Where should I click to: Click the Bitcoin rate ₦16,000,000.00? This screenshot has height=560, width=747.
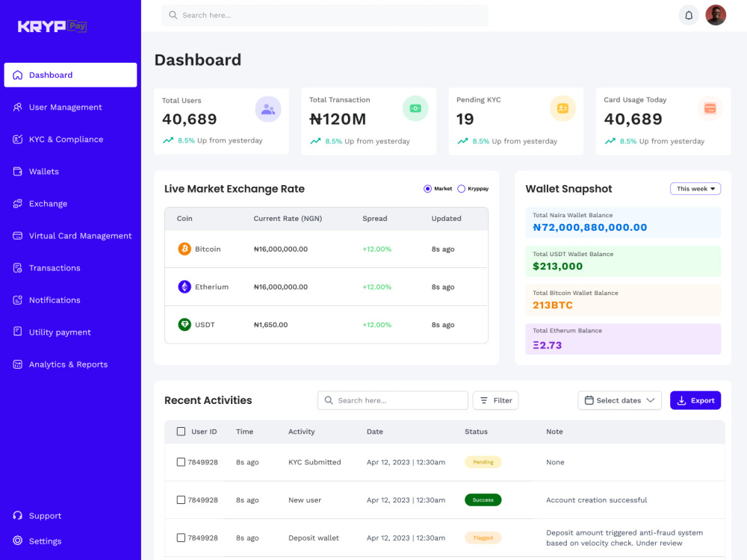pyautogui.click(x=281, y=249)
